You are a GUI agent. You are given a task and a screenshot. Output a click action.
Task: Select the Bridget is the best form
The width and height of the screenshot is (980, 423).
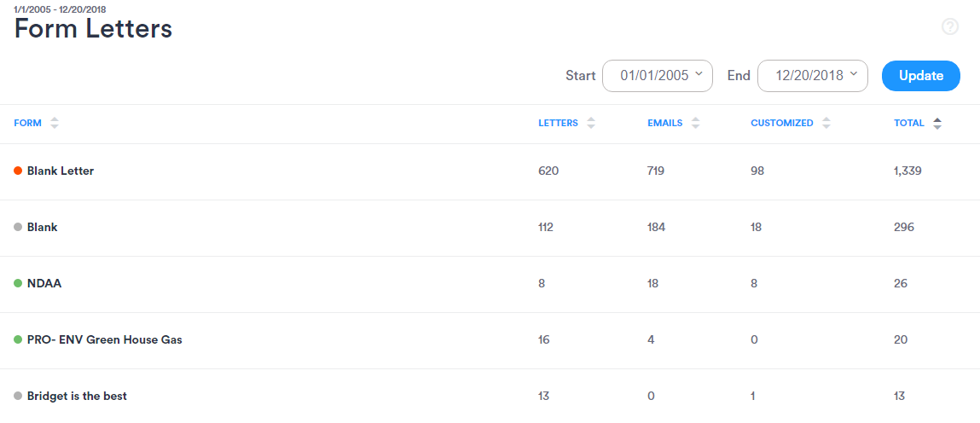point(77,396)
